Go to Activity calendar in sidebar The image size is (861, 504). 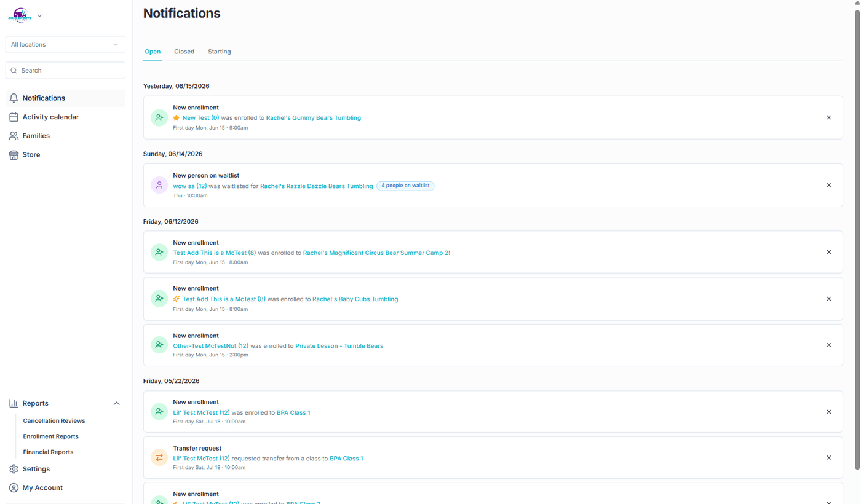(x=65, y=117)
